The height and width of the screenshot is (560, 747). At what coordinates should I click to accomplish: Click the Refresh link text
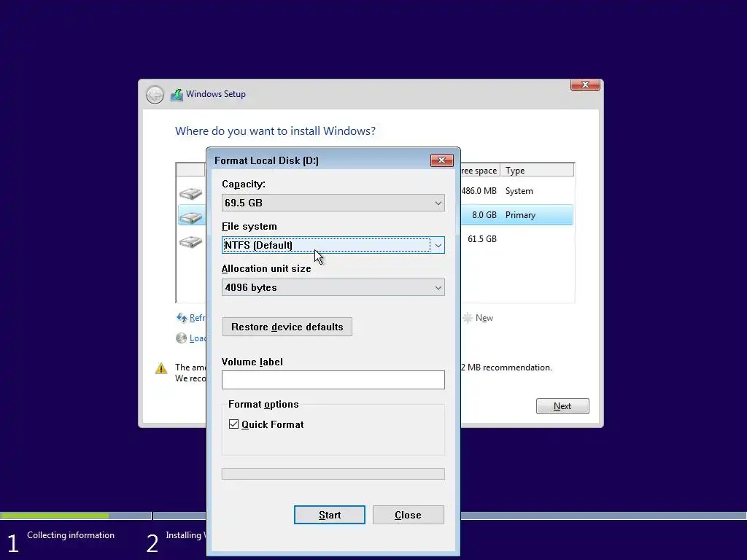pyautogui.click(x=197, y=318)
